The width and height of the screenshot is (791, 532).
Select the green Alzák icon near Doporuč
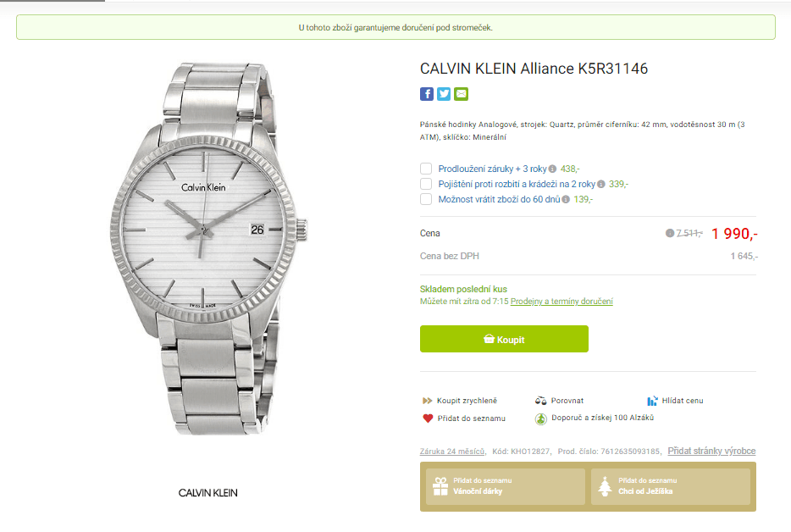click(540, 418)
